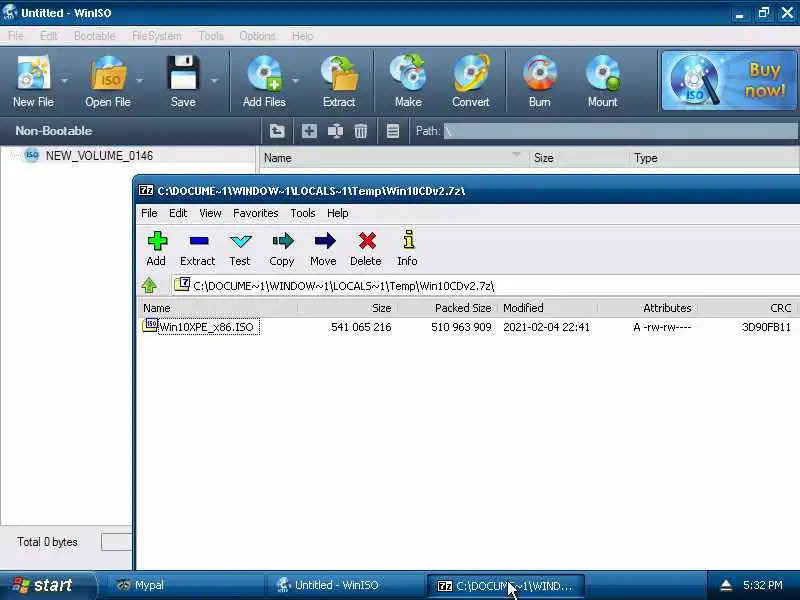Click the WinISO Path field
The image size is (800, 600).
coord(620,131)
